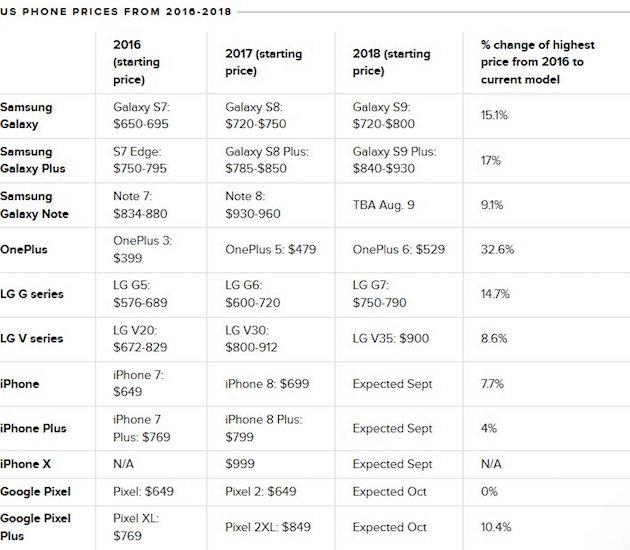Select the iPhone X $999 price cell

pos(239,464)
